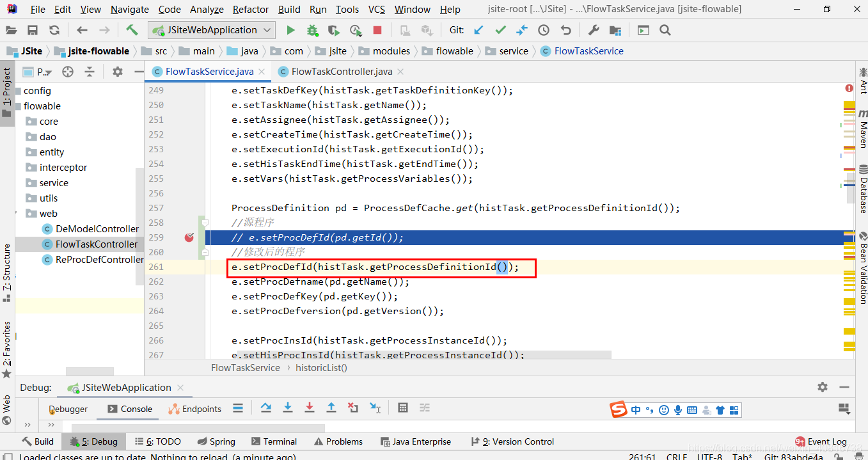The width and height of the screenshot is (868, 460).
Task: Click the Collapse All icon in Project panel
Action: pos(90,72)
